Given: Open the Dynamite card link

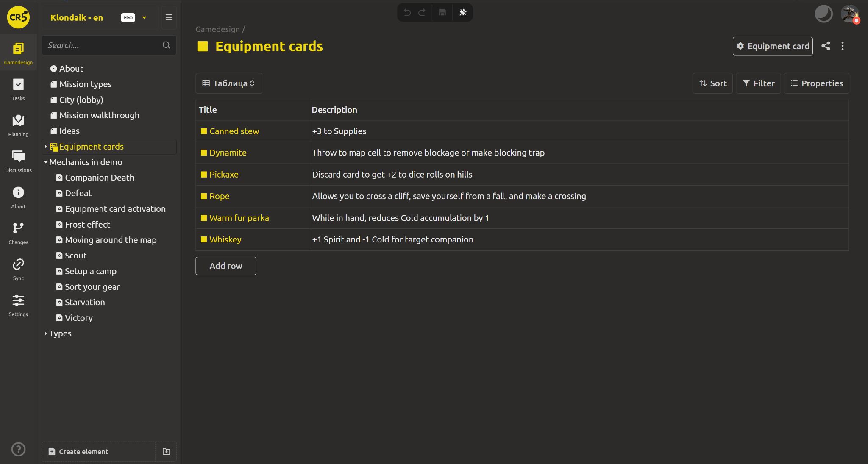Looking at the screenshot, I should pyautogui.click(x=228, y=153).
